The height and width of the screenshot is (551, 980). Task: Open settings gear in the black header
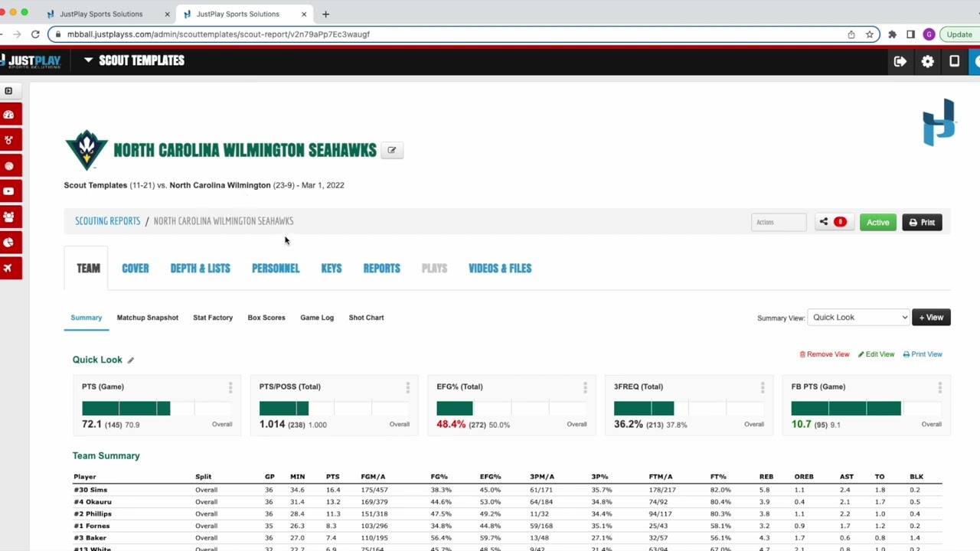tap(927, 61)
